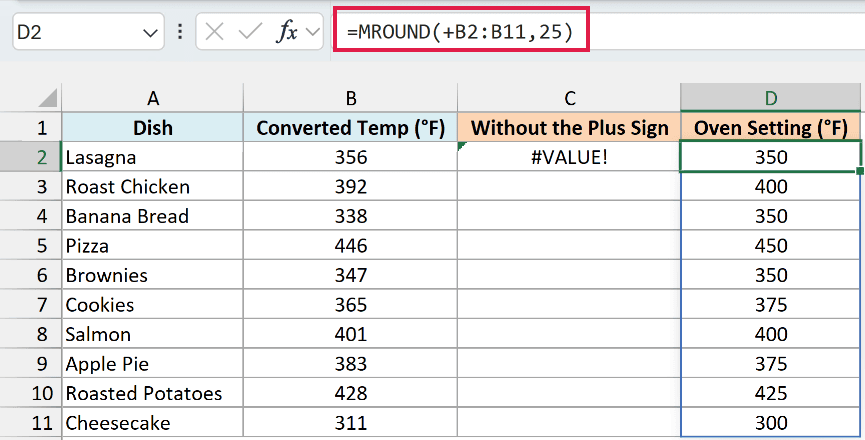
Task: Open the Insert Function fx icon
Action: click(x=286, y=32)
